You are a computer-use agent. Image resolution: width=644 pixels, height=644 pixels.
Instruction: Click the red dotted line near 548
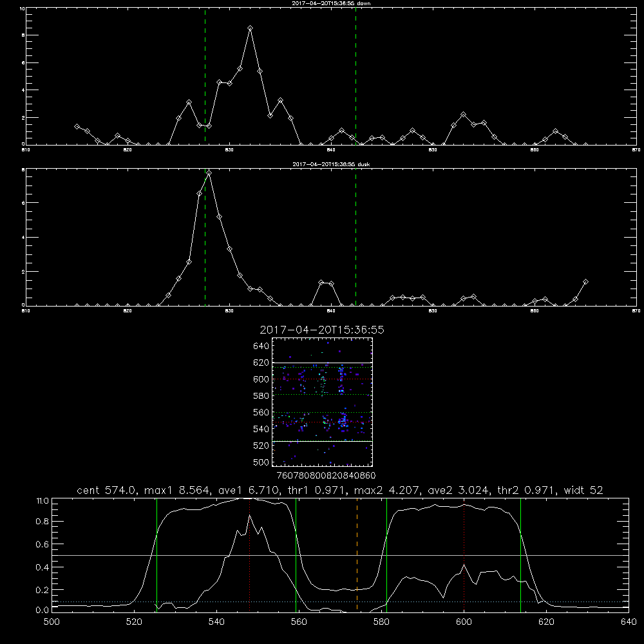click(250, 554)
